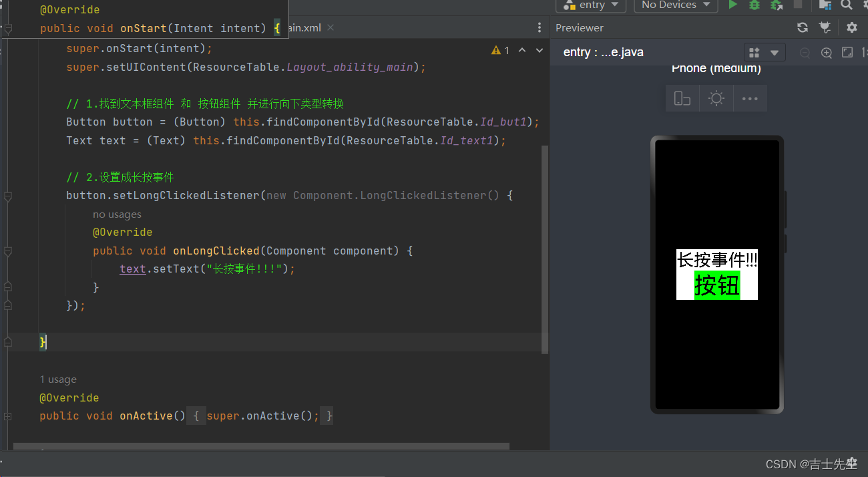Screen dimensions: 868x477
Task: Click 'Id_text1' in findComponentById line
Action: coord(467,140)
